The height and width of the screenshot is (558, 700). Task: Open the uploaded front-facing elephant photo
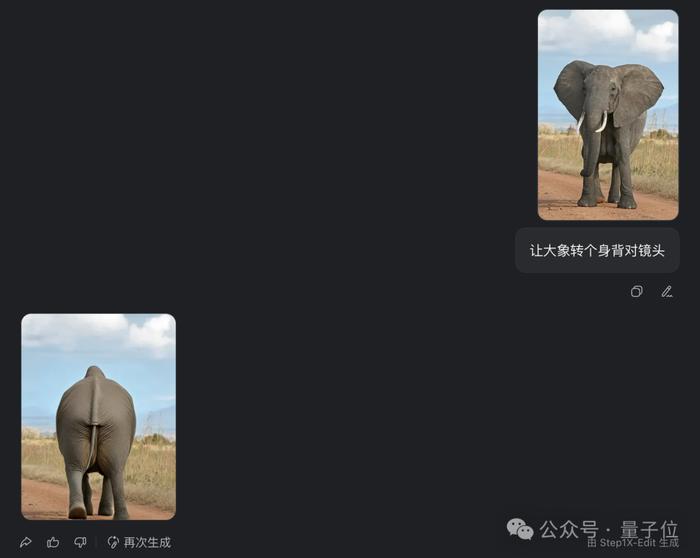[608, 115]
